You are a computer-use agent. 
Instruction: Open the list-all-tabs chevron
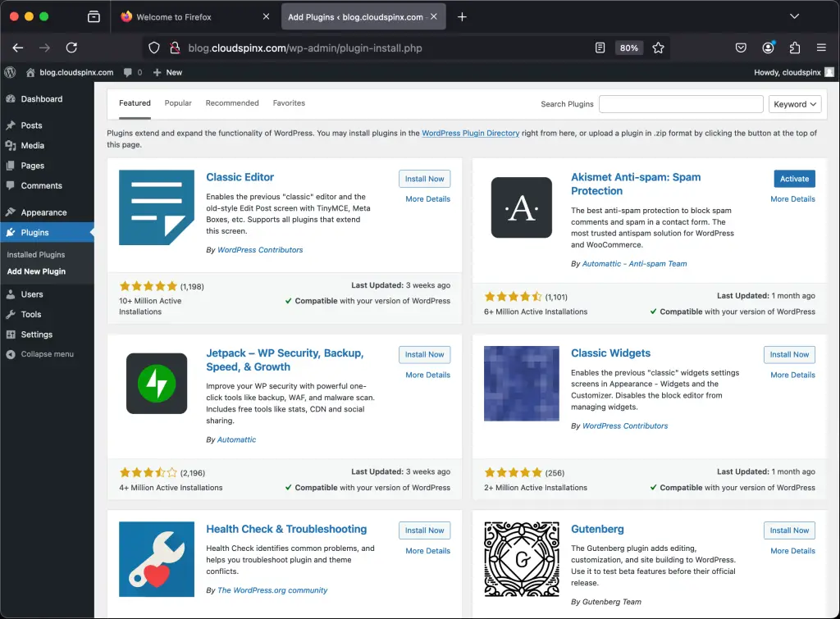coord(793,16)
